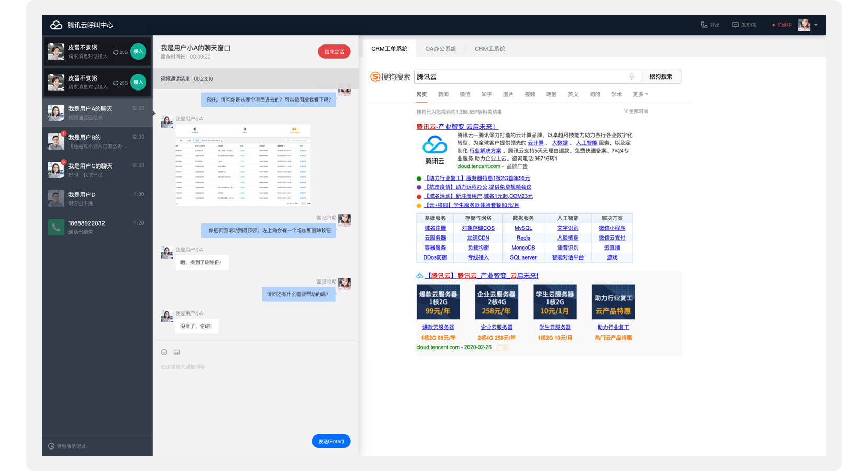Open the 域名活动 新注册用户 link
Screen dimensions: 868x471
(478, 196)
